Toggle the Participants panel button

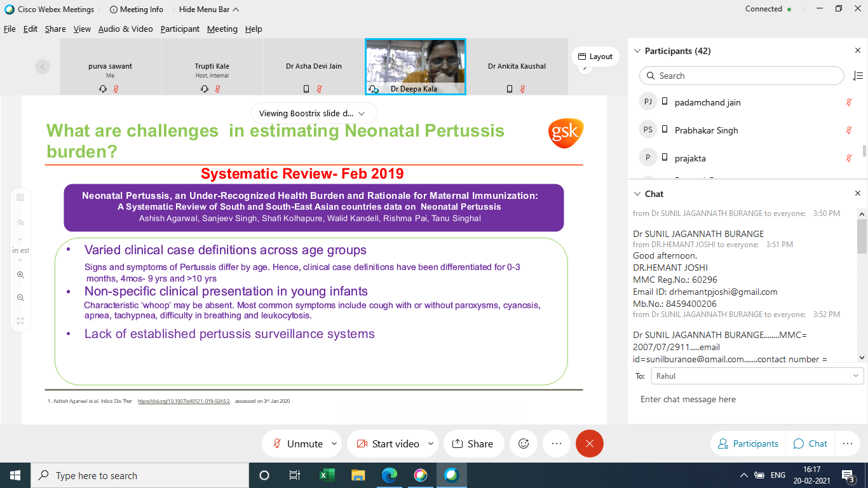(747, 444)
